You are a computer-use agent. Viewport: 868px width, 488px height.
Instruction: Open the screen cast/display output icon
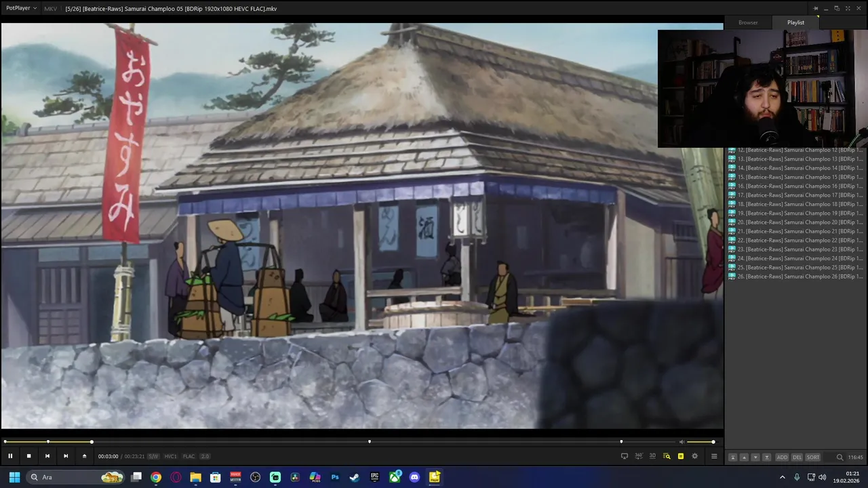click(625, 456)
